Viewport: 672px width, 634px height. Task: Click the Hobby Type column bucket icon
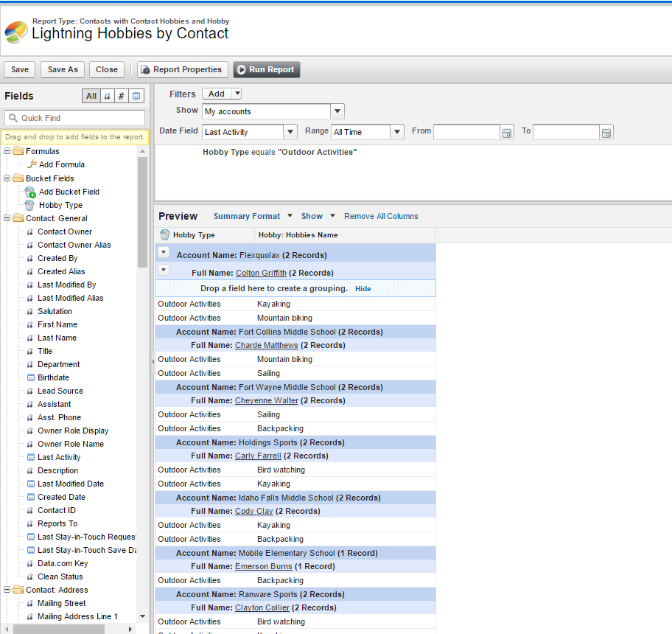(x=165, y=235)
